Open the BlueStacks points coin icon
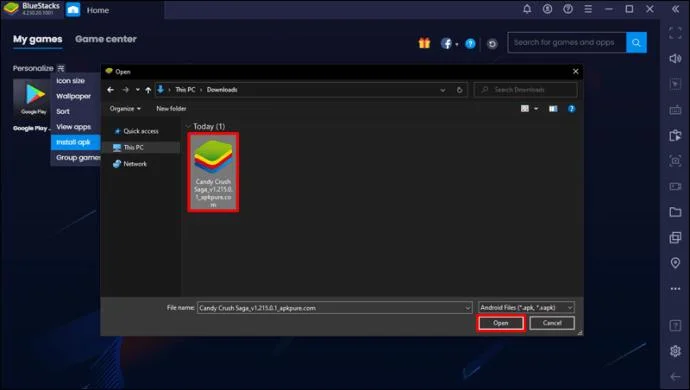This screenshot has height=390, width=690. [x=547, y=9]
